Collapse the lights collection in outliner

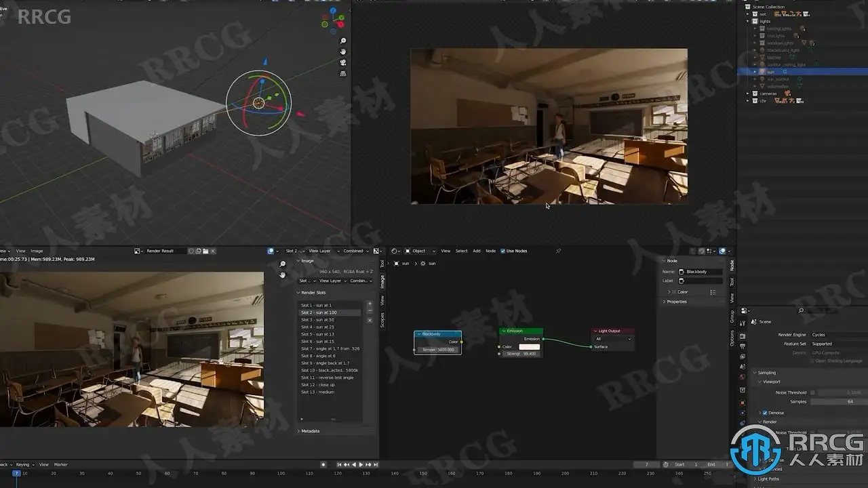click(x=748, y=22)
